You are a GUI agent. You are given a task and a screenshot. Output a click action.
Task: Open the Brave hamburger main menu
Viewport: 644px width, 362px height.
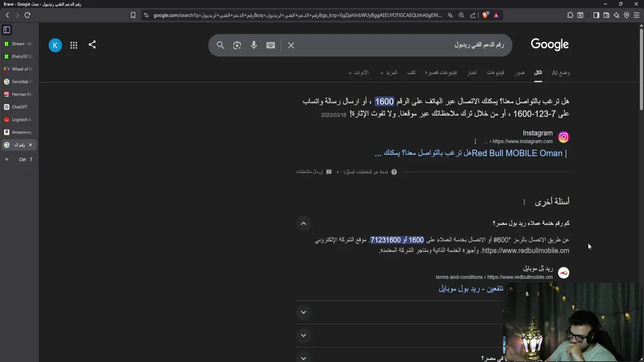pyautogui.click(x=637, y=15)
